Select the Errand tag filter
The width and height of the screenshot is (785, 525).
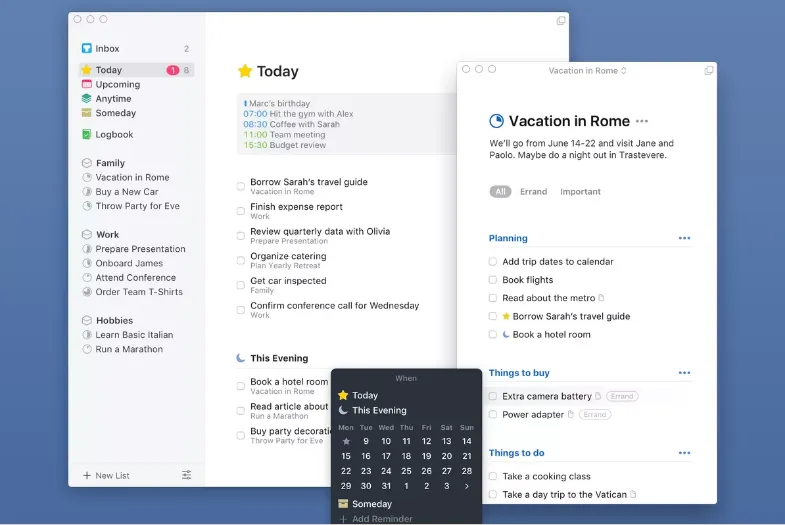[533, 192]
